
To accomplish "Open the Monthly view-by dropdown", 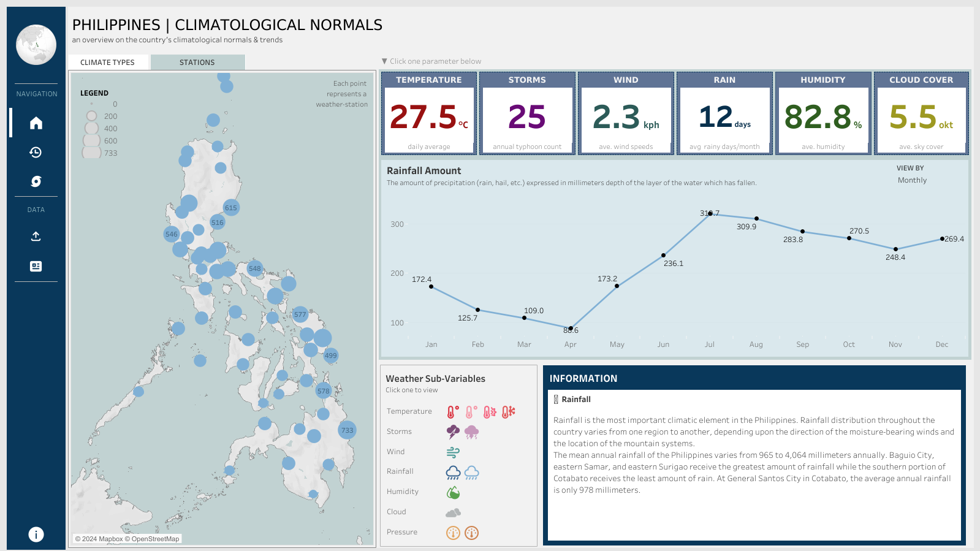I will 912,180.
